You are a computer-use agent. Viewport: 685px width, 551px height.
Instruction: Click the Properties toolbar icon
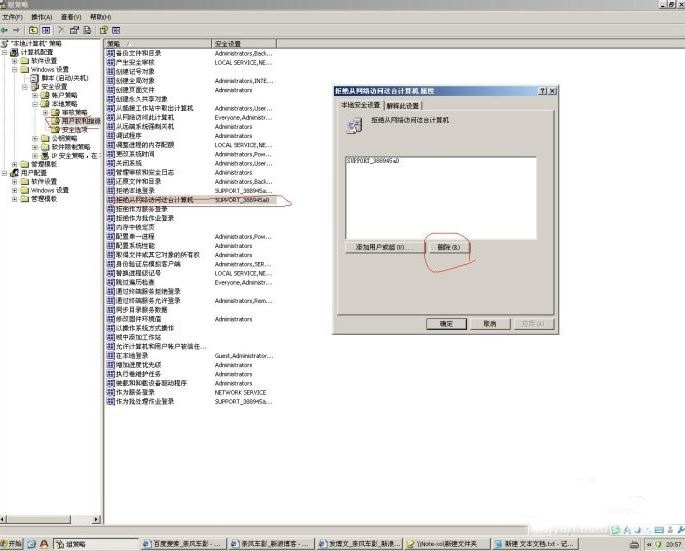point(76,30)
